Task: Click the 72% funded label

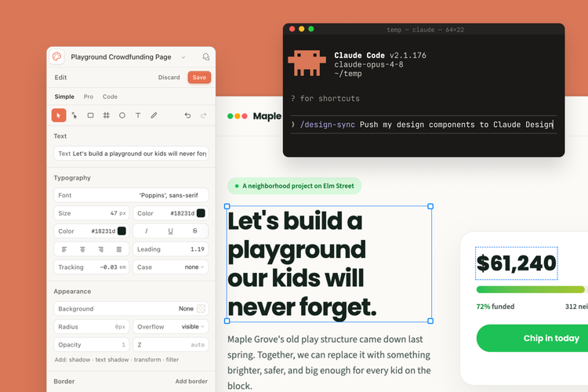Action: 495,307
